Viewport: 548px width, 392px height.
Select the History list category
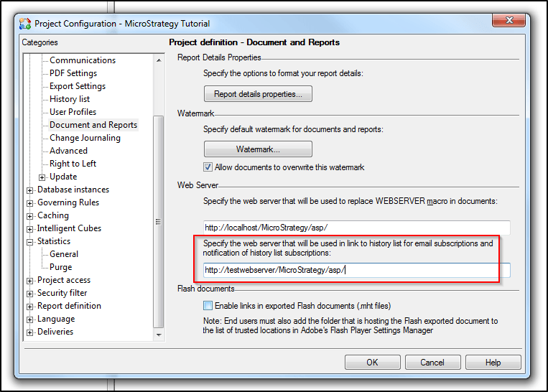point(70,99)
